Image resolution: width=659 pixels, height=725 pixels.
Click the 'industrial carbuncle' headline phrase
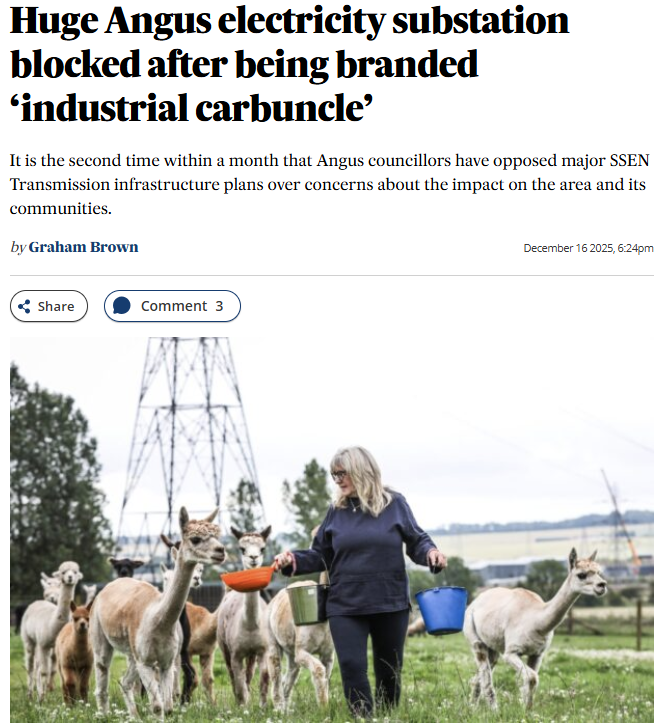coord(192,108)
